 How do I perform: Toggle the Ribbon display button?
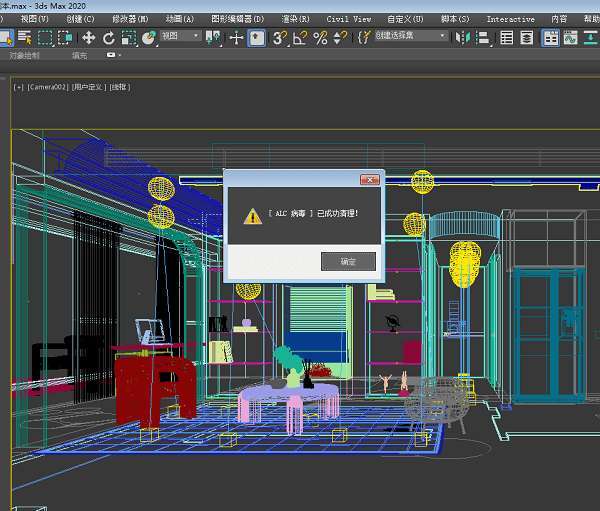[551, 37]
